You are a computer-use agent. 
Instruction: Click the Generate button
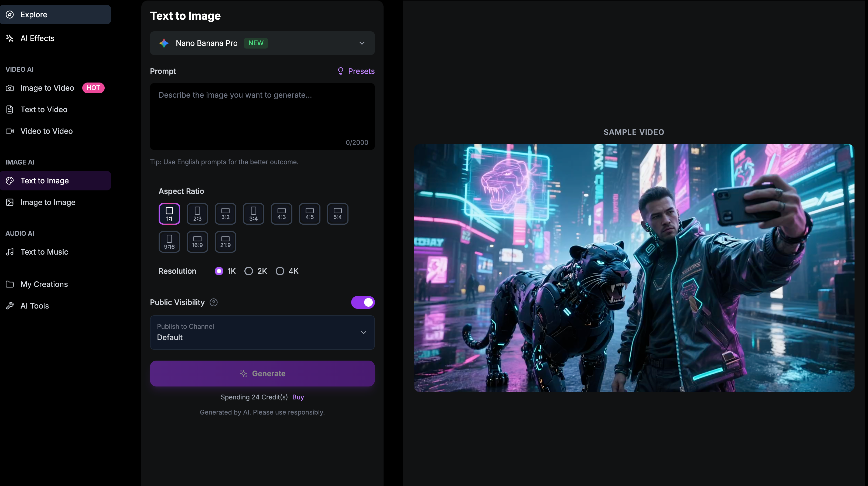coord(262,373)
